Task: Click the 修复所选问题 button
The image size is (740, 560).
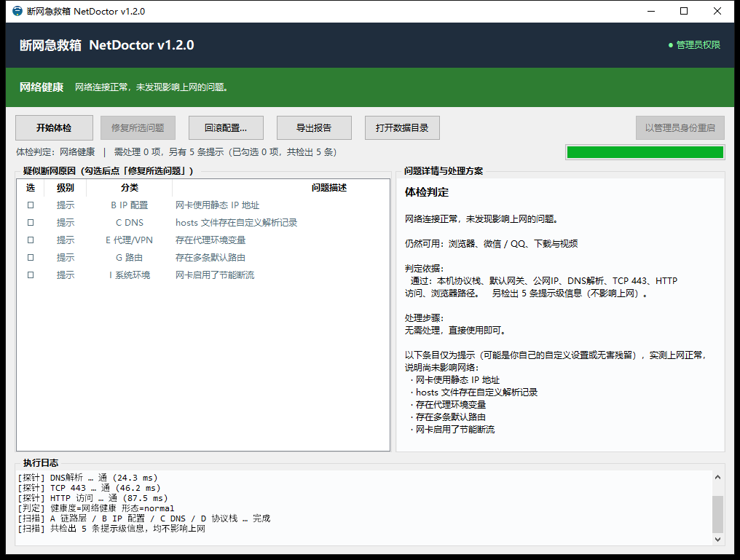Action: (x=138, y=128)
